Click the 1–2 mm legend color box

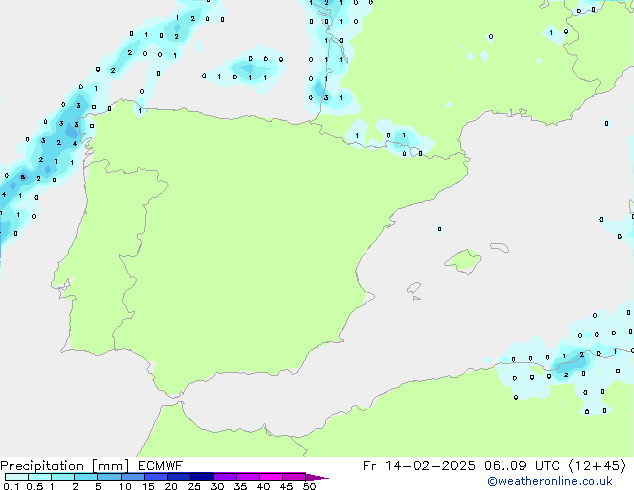63,477
